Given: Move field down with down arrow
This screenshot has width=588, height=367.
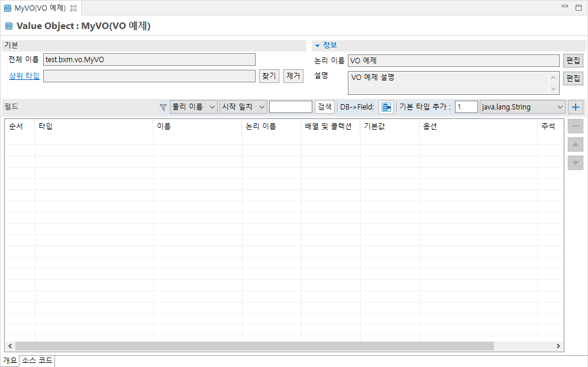Looking at the screenshot, I should click(x=575, y=163).
